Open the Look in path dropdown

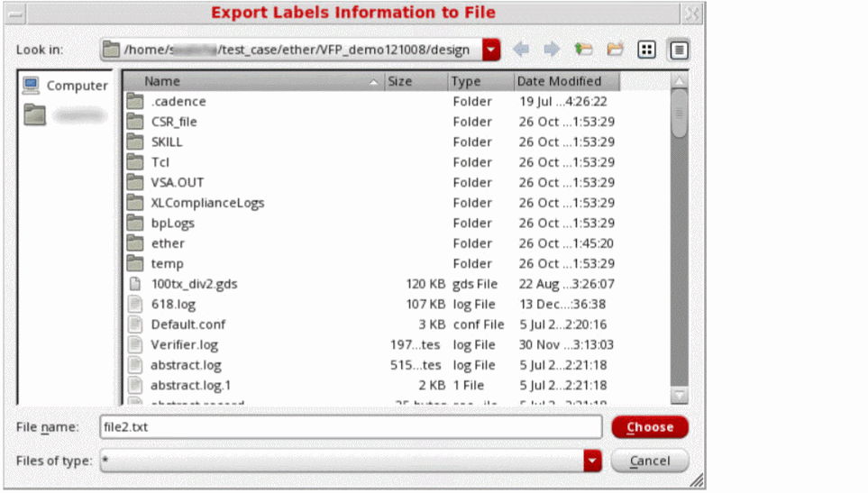(491, 50)
